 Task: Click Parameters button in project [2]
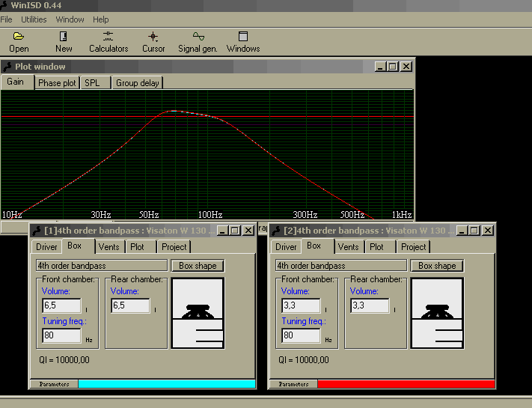pyautogui.click(x=293, y=384)
